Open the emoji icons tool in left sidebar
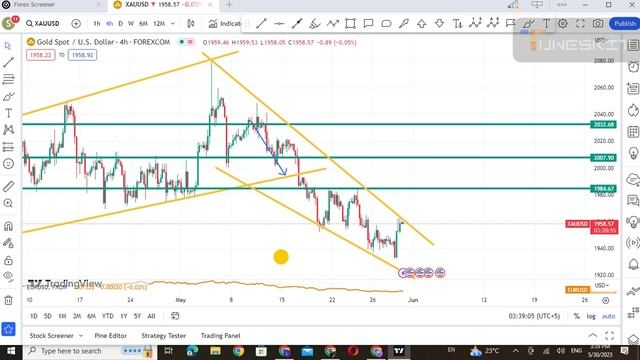This screenshot has height=360, width=640. coord(8,164)
